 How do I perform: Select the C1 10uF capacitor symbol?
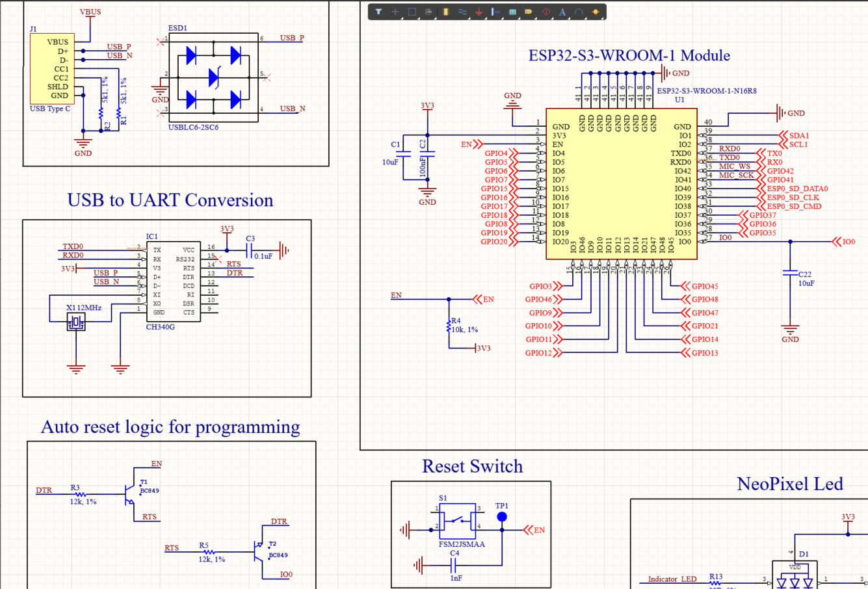pos(404,154)
